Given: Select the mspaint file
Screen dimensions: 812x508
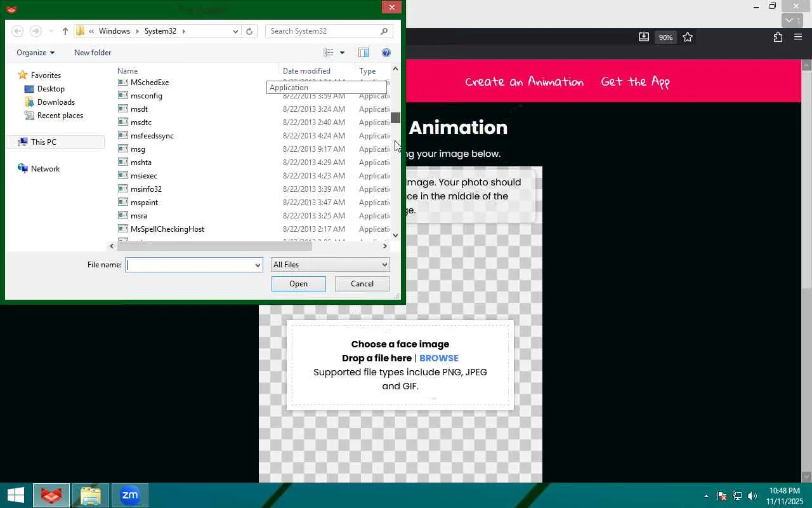Looking at the screenshot, I should point(144,203).
